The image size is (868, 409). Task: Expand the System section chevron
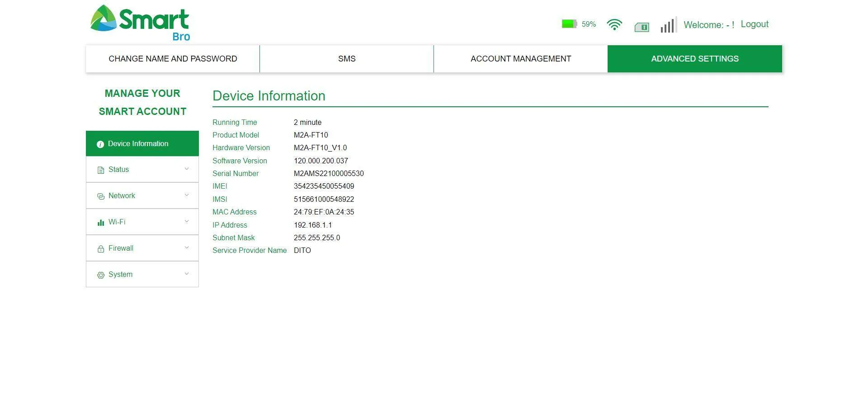(187, 274)
